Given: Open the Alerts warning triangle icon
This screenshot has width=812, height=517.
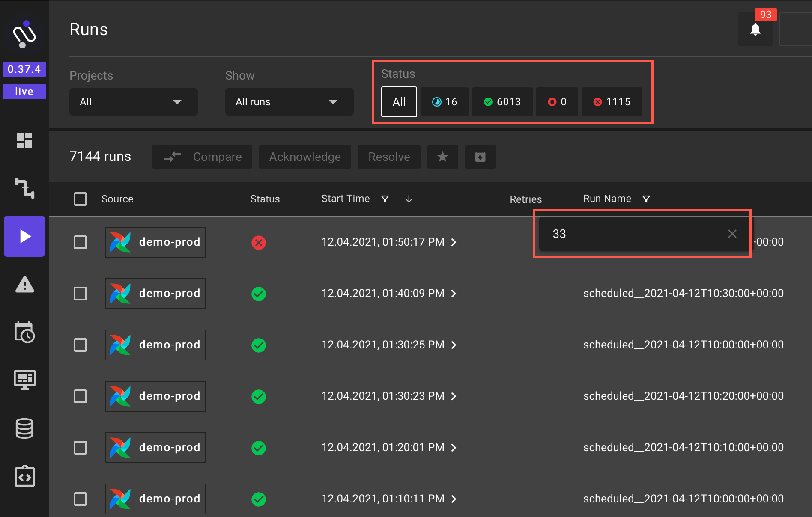Looking at the screenshot, I should (24, 284).
